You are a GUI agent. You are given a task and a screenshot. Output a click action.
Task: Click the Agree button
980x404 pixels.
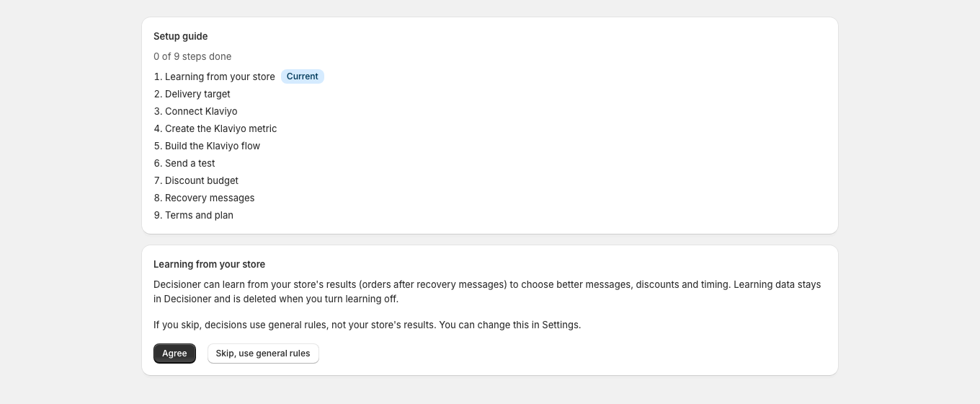(x=174, y=353)
